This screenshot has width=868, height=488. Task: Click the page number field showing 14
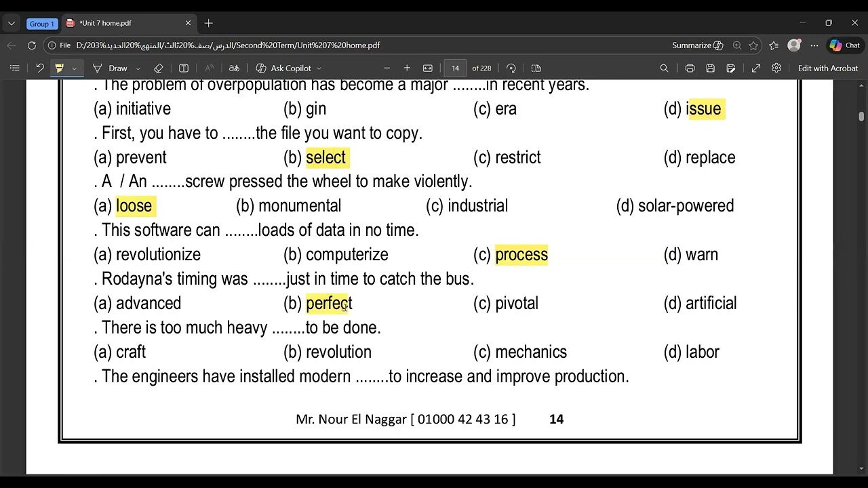(x=455, y=68)
